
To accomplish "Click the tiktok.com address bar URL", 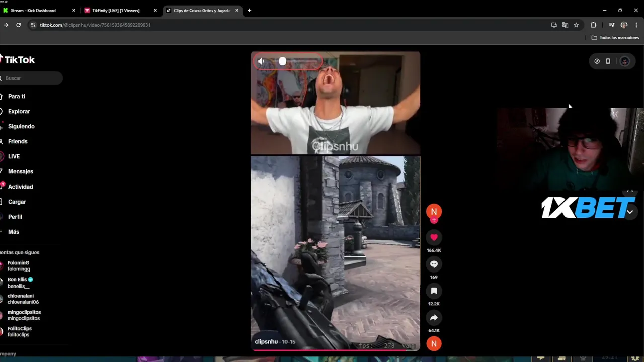I will coord(95,25).
